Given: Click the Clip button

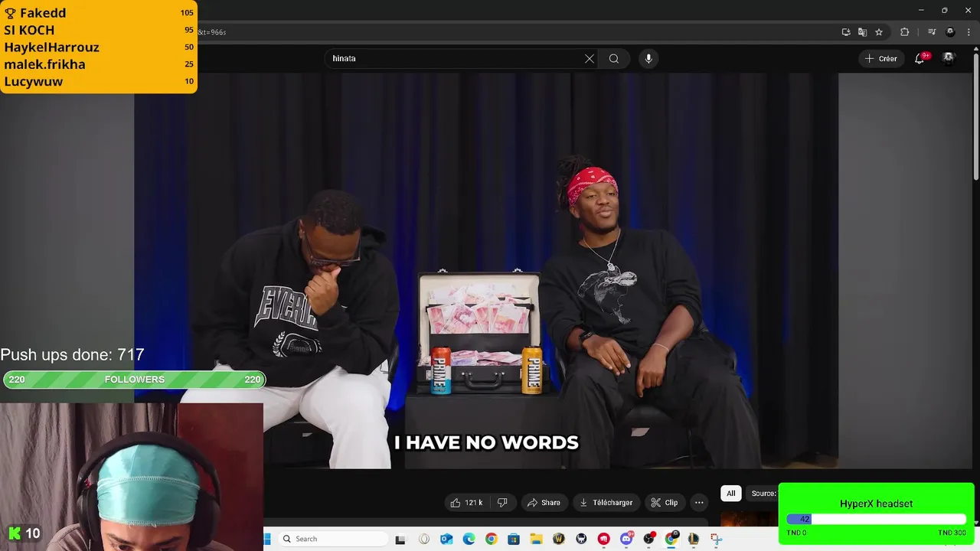Looking at the screenshot, I should (664, 503).
